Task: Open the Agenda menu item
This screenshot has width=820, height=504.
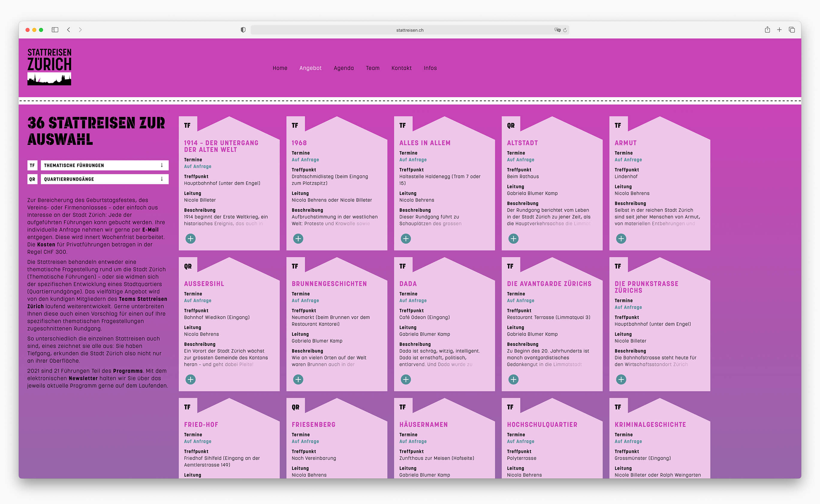Action: coord(343,68)
